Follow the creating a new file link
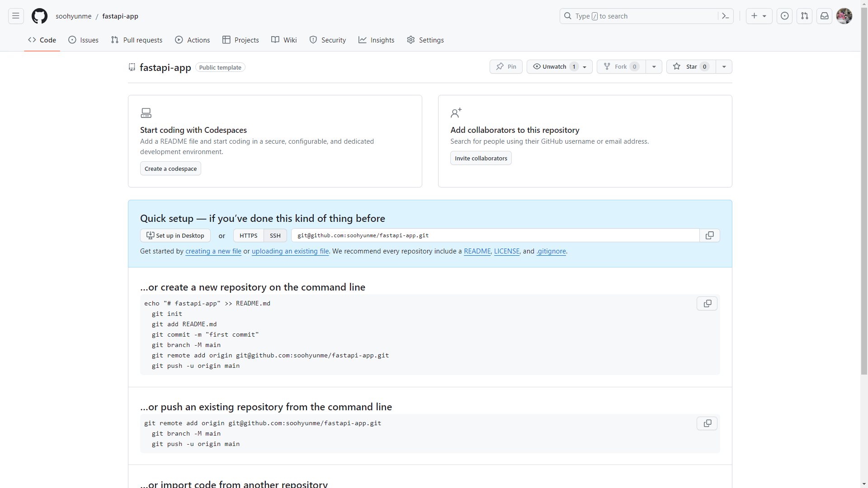This screenshot has height=488, width=868. click(x=213, y=251)
